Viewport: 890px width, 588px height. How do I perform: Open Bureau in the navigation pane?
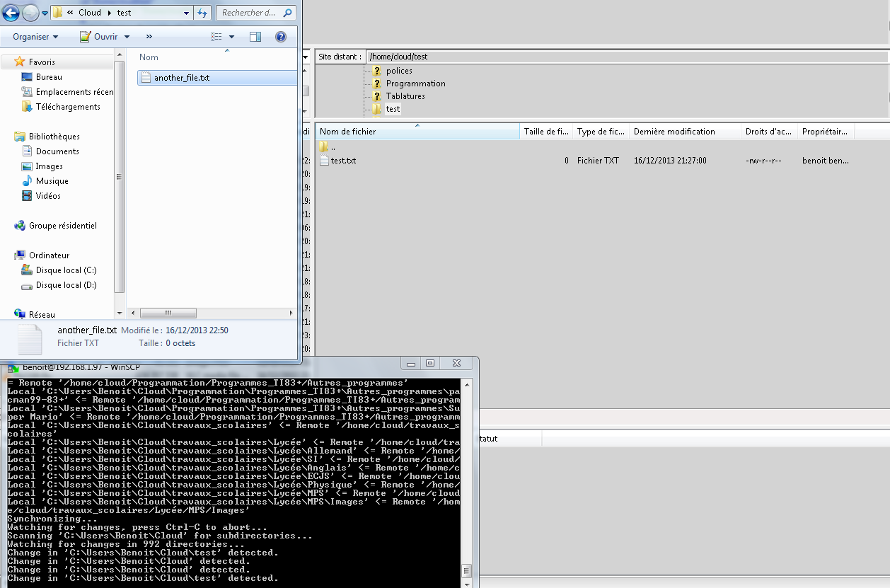(x=49, y=77)
